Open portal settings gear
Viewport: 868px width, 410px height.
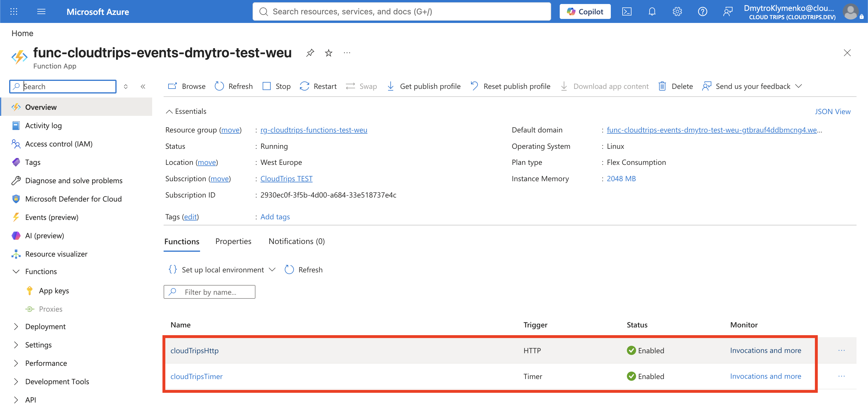677,11
